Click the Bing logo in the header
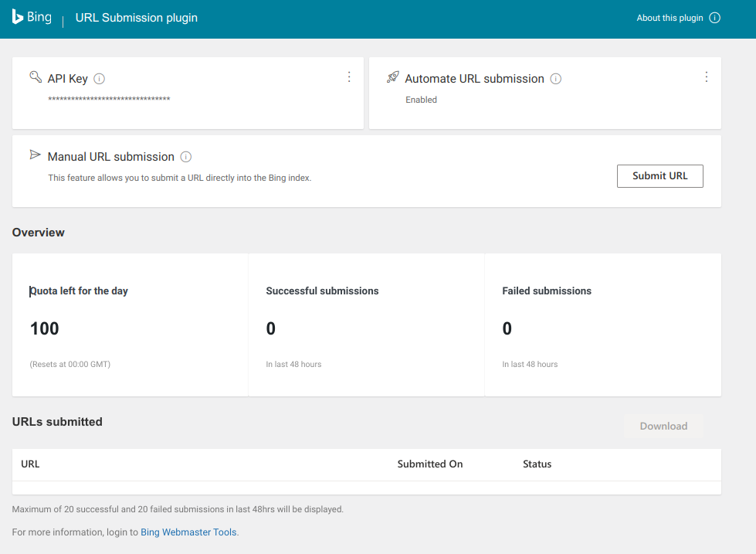Viewport: 756px width, 554px height. coord(32,17)
